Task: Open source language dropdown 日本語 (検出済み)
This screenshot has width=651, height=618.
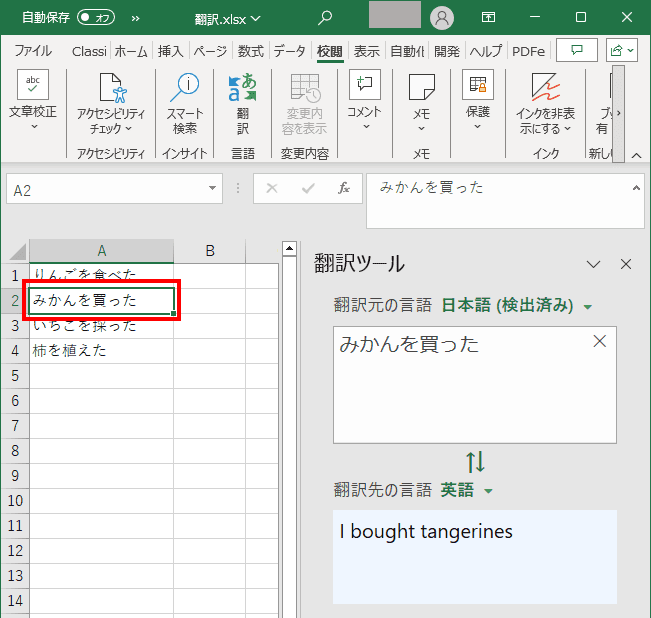Action: click(516, 305)
